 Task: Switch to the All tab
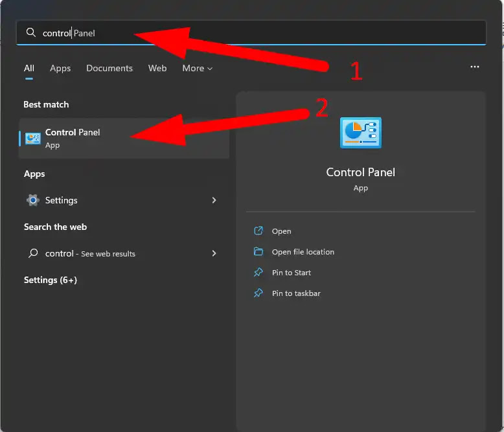[29, 68]
